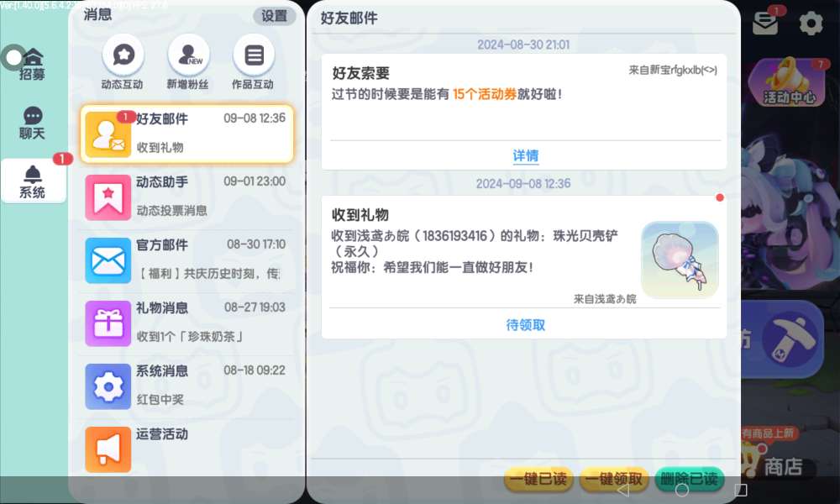Switch to the 聊天 chat tab

coord(32,123)
